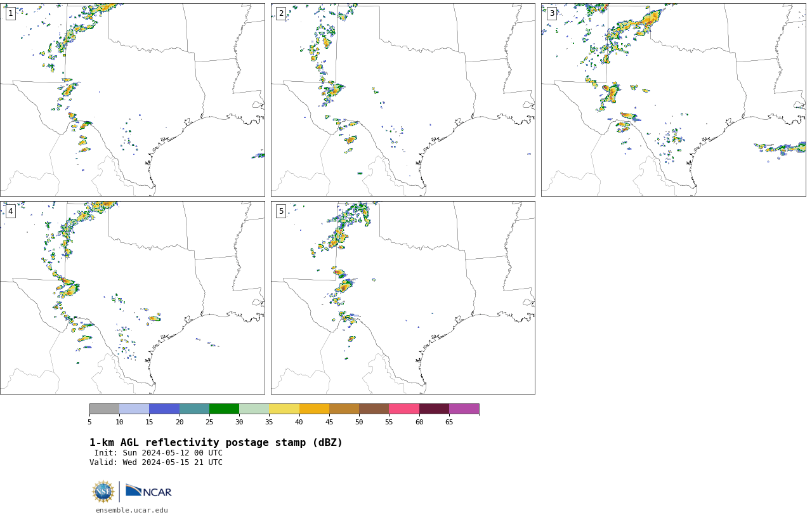
Task: Click the 'Init: Sun 2024-05-12 00 UTC' line
Action: 159,453
